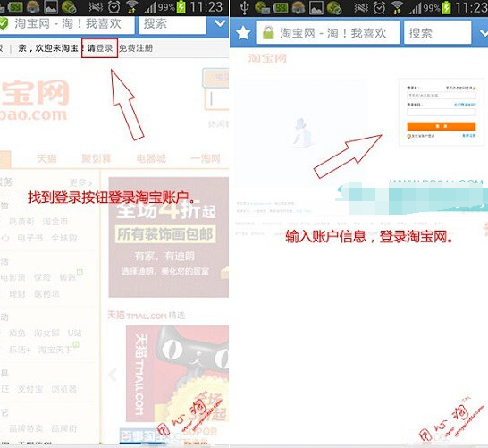Click the 免费注册 link on Taobao homepage
Image resolution: width=488 pixels, height=448 pixels.
(136, 48)
